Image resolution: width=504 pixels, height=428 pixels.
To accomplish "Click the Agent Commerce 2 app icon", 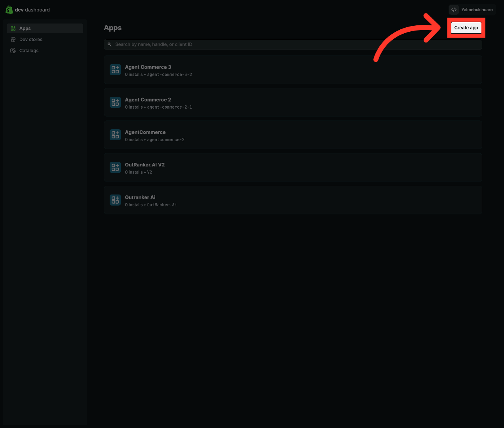I will 115,102.
